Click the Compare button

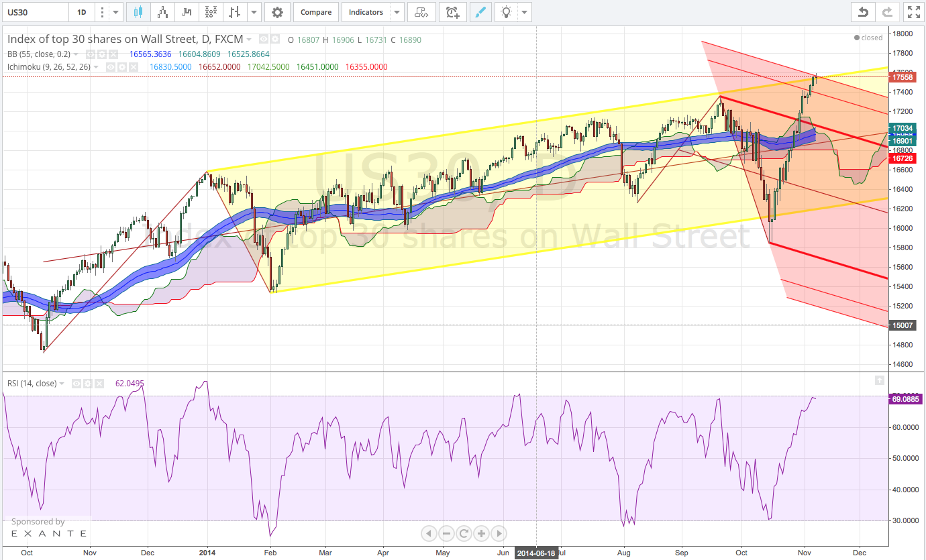pos(315,12)
